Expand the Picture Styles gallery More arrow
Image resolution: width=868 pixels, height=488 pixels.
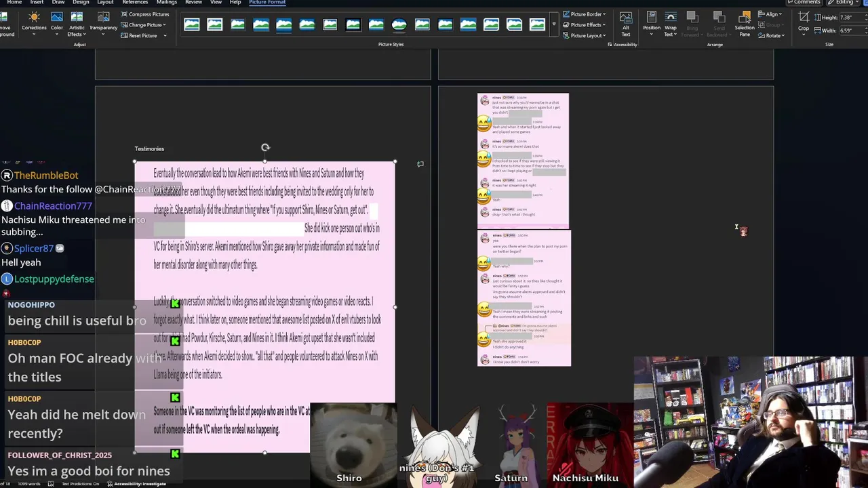[554, 25]
